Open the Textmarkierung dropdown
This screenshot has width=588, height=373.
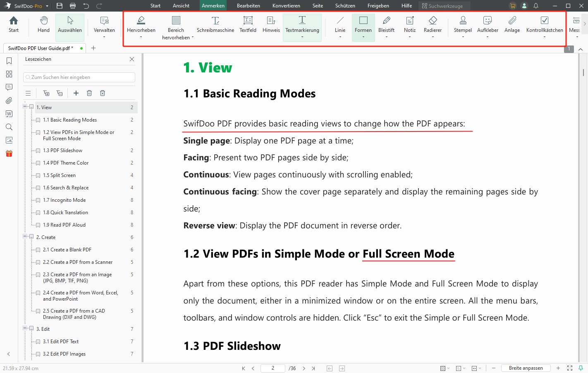[x=302, y=37]
